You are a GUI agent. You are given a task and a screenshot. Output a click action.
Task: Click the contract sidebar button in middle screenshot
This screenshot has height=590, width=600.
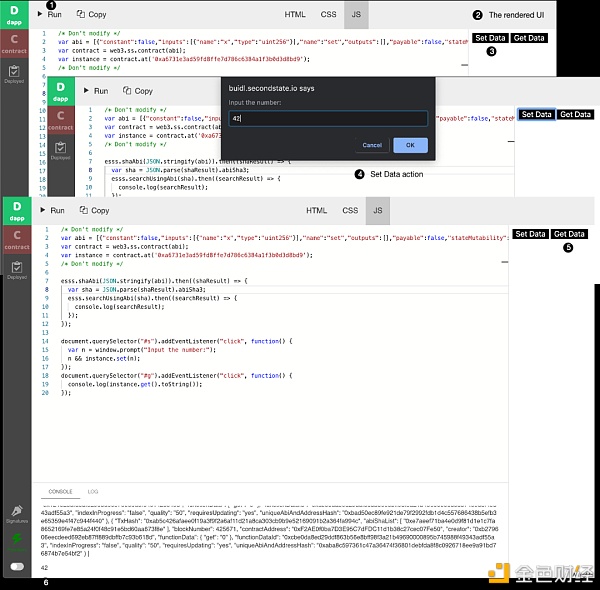60,120
